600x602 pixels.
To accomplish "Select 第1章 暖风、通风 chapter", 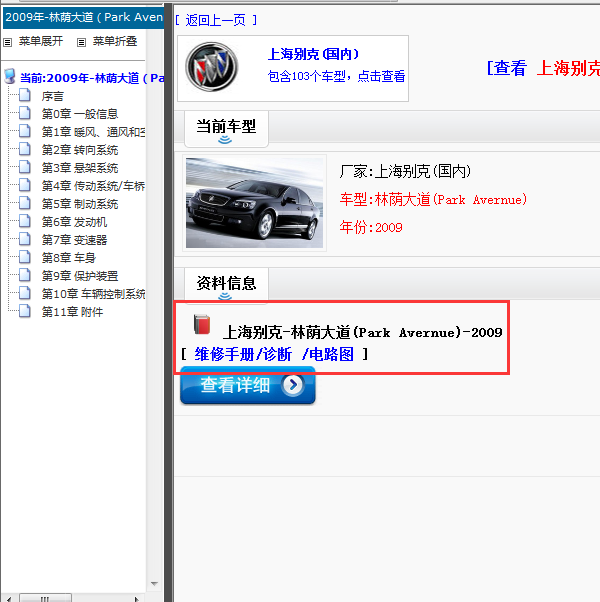I will [93, 132].
